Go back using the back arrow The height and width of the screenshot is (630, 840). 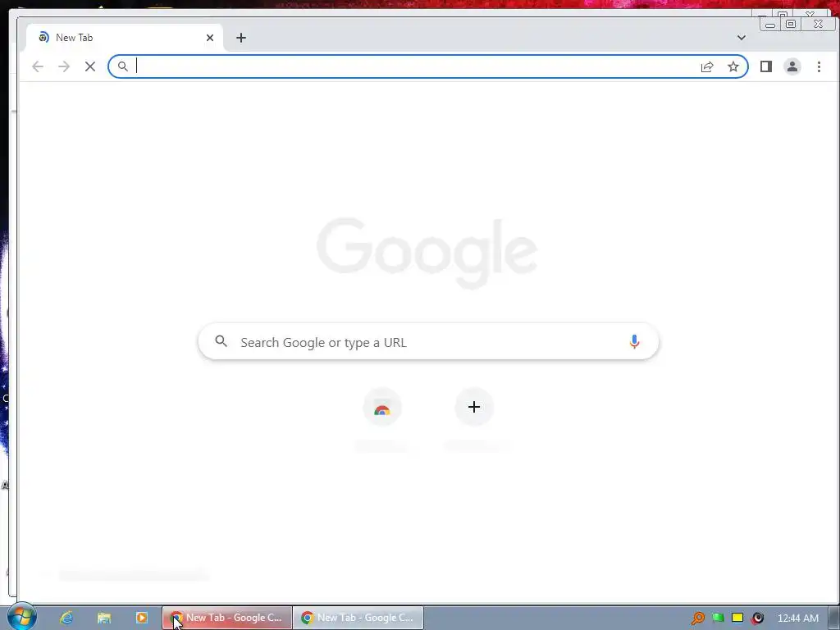38,66
